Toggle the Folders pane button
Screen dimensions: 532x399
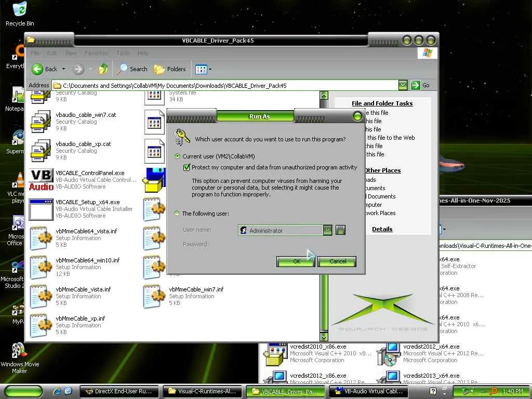click(x=170, y=69)
